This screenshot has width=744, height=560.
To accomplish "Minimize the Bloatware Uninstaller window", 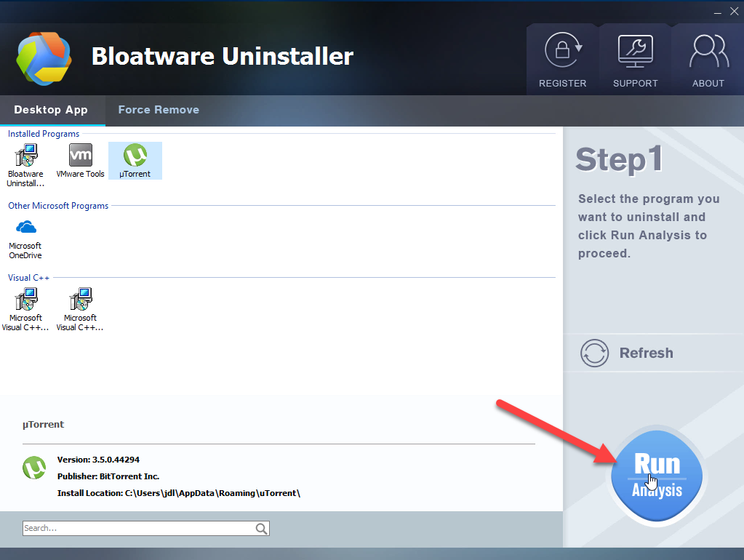I will (717, 11).
